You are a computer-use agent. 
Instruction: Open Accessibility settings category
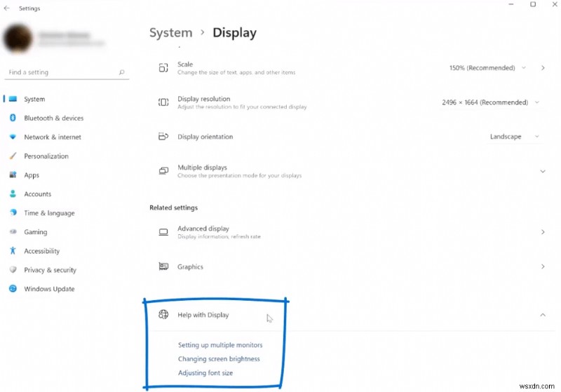coord(42,251)
